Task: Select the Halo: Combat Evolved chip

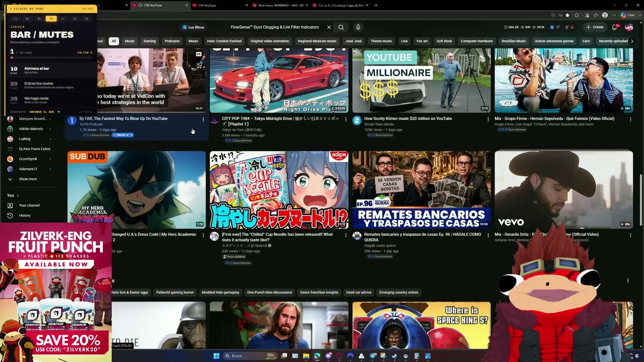Action: click(224, 41)
